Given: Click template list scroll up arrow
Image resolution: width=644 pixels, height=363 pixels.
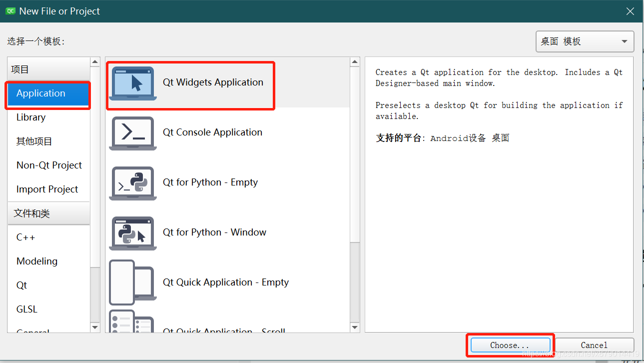Looking at the screenshot, I should (355, 62).
